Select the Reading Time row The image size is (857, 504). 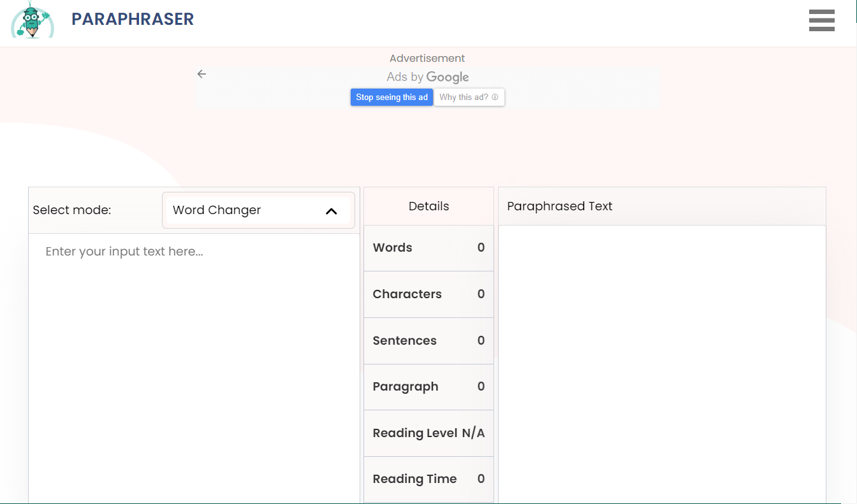click(x=428, y=479)
